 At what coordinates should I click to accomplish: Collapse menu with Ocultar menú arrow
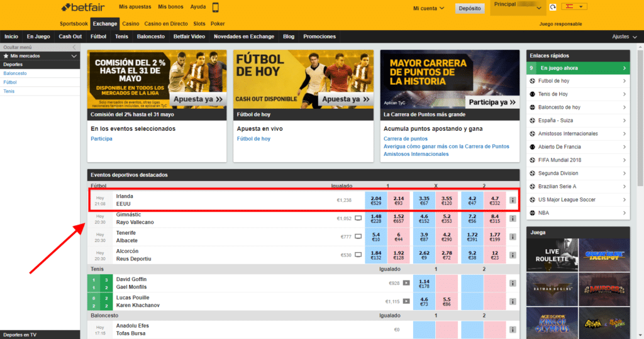coord(74,47)
